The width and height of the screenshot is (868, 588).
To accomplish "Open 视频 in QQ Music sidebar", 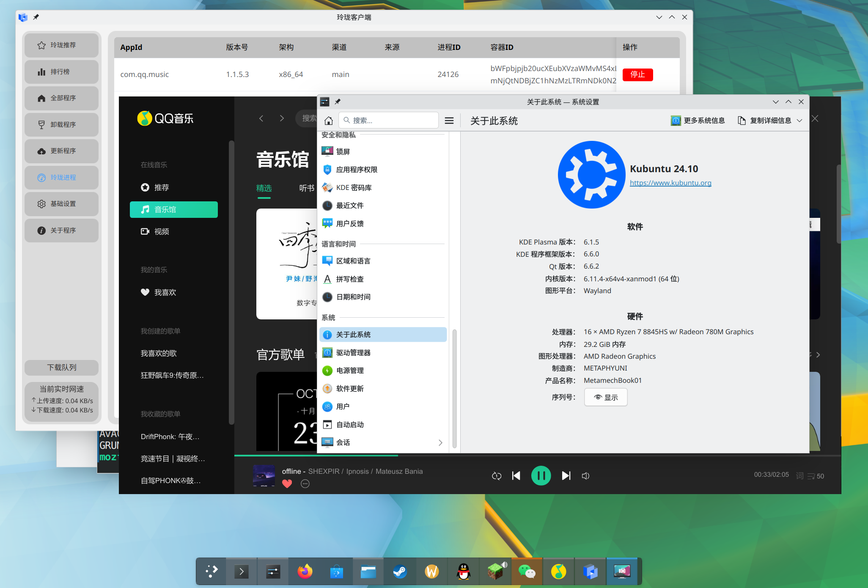I will point(173,231).
